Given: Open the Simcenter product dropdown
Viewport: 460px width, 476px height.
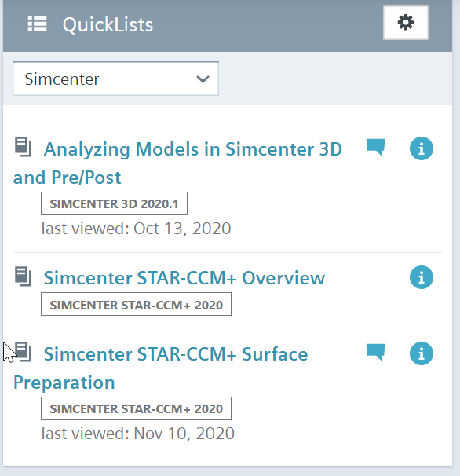Looking at the screenshot, I should coord(115,79).
